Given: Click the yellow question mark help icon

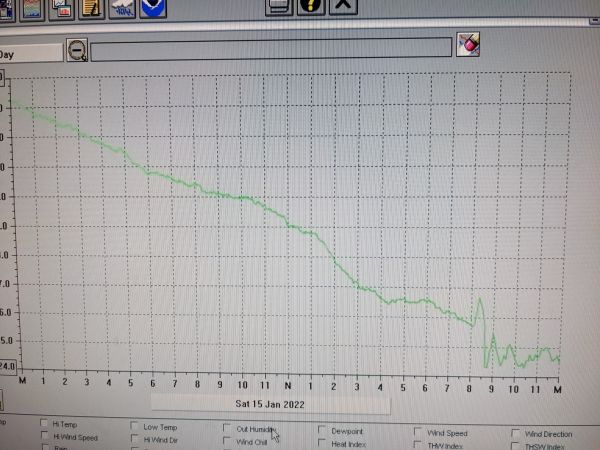Looking at the screenshot, I should 311,5.
